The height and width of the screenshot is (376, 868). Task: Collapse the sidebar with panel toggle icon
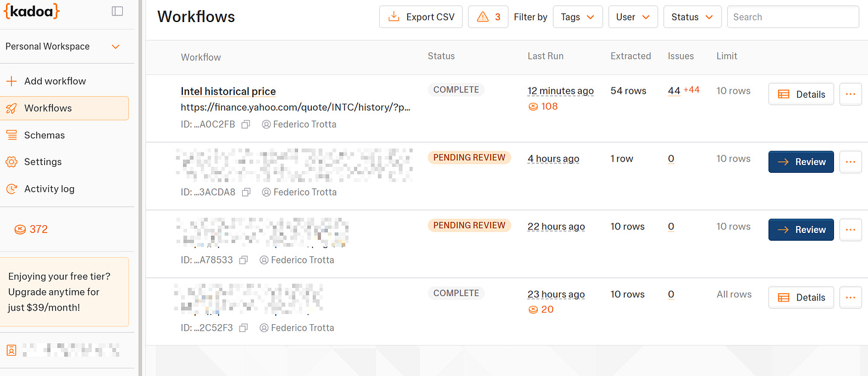coord(117,10)
